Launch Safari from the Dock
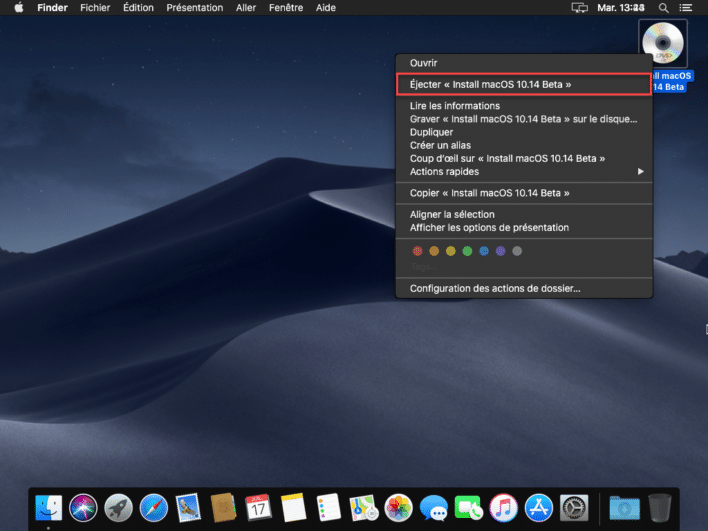The image size is (708, 531). [x=154, y=508]
